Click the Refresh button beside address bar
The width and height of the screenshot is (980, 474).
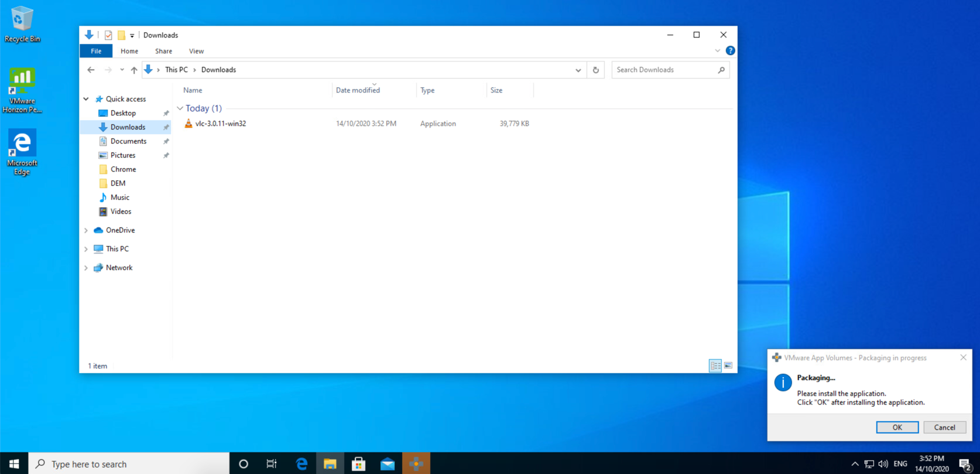point(595,70)
